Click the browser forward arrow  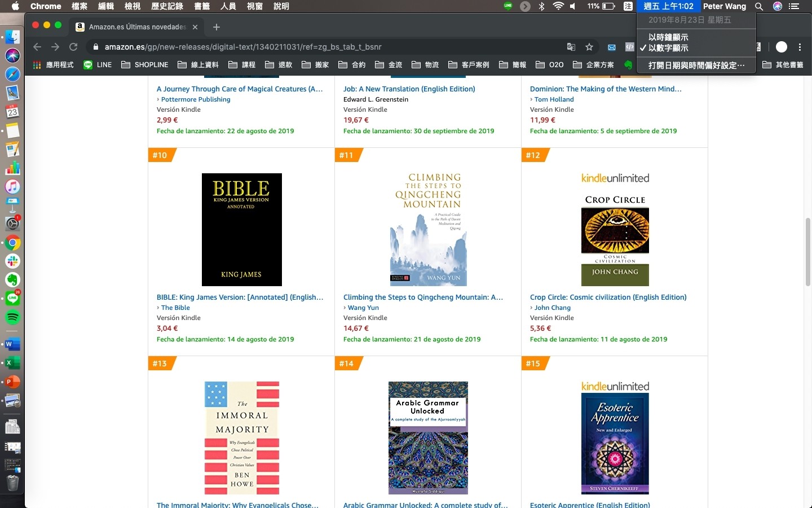tap(55, 47)
